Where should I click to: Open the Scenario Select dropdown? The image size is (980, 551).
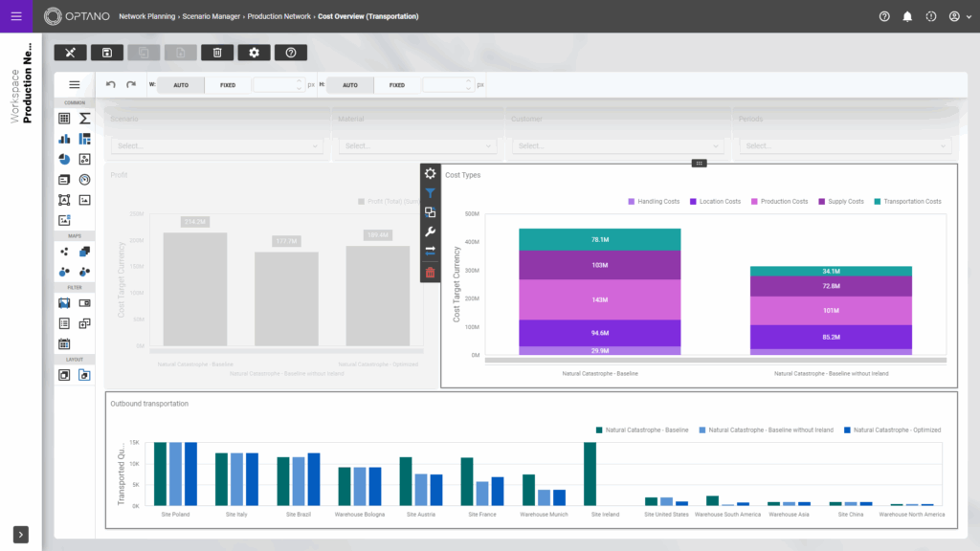click(215, 146)
